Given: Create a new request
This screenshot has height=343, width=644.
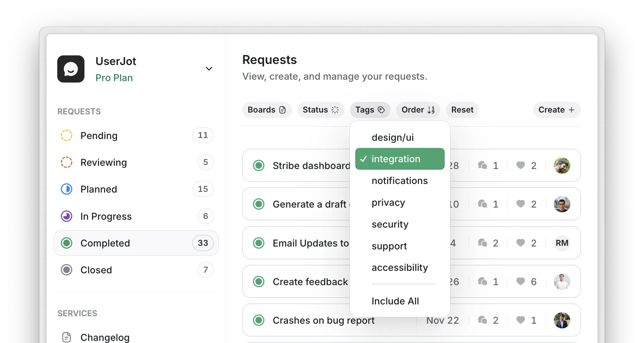Looking at the screenshot, I should [557, 110].
